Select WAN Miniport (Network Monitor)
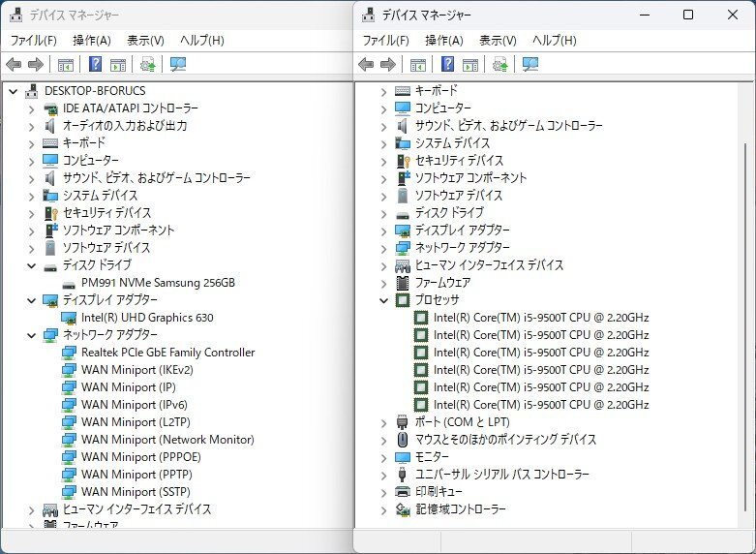756x554 pixels. [x=167, y=440]
